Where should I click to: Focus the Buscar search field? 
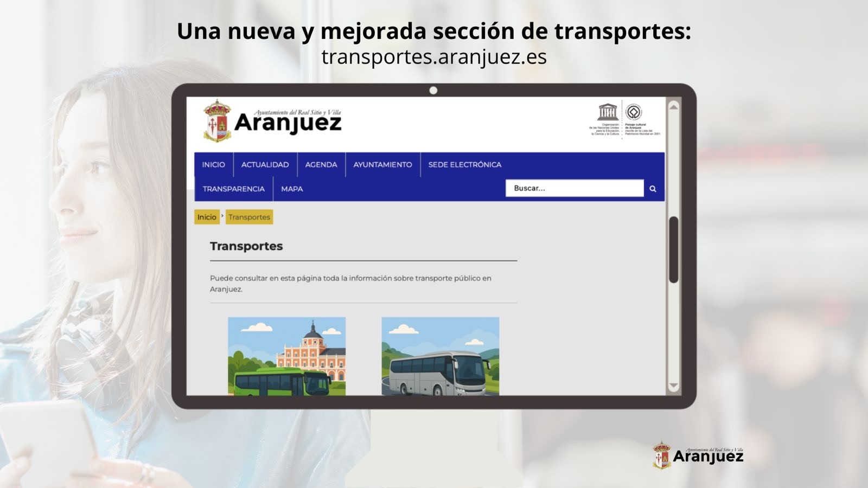click(x=574, y=188)
